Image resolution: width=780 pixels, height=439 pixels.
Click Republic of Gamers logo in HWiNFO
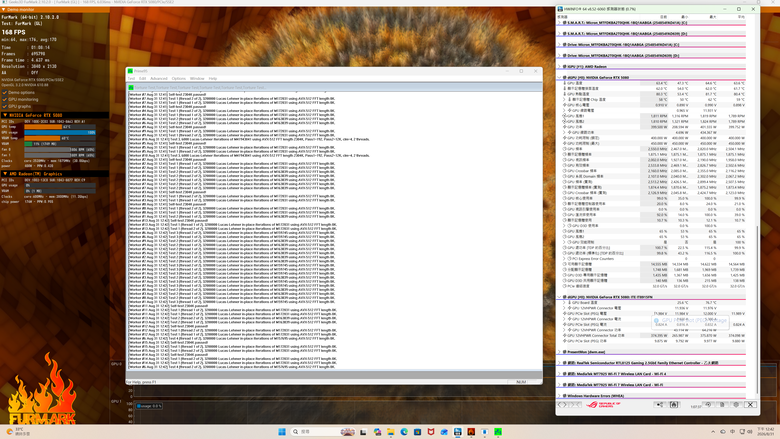[x=602, y=405]
